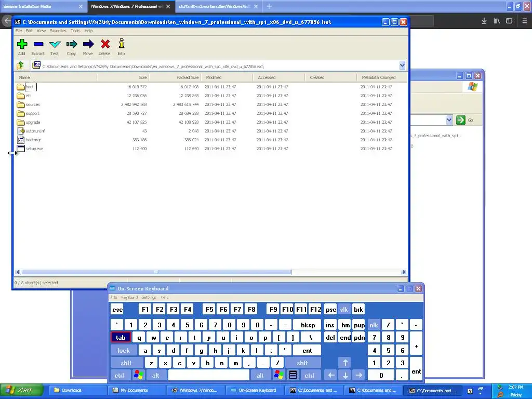Click the bksp key on On-Screen Keyboard

(308, 325)
